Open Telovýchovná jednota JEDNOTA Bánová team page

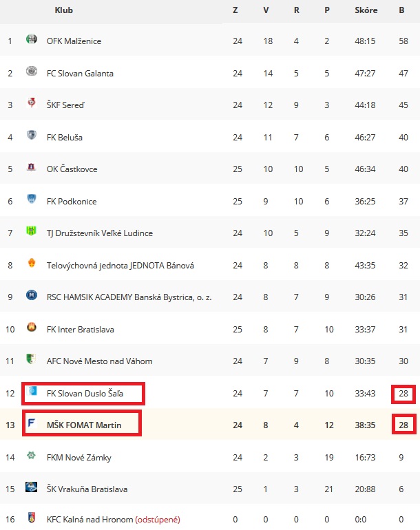point(120,266)
